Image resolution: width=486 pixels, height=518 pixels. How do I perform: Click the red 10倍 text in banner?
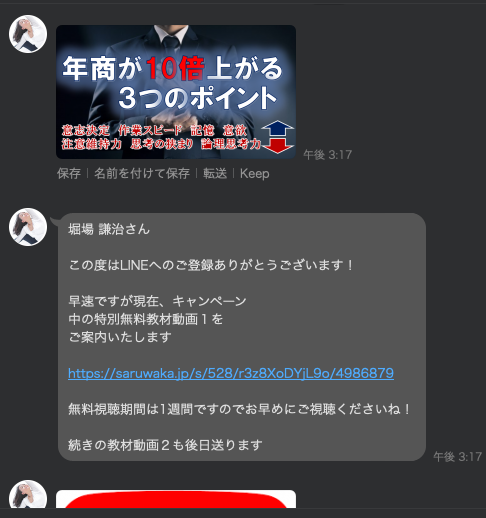click(175, 68)
